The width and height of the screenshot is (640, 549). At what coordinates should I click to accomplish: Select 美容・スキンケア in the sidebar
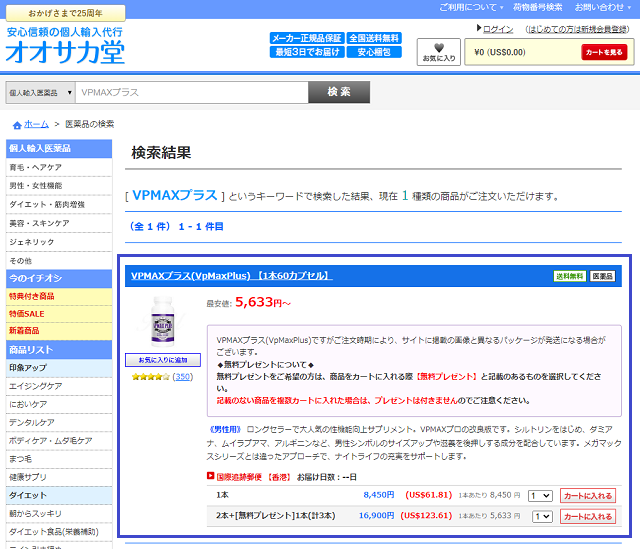click(x=59, y=223)
